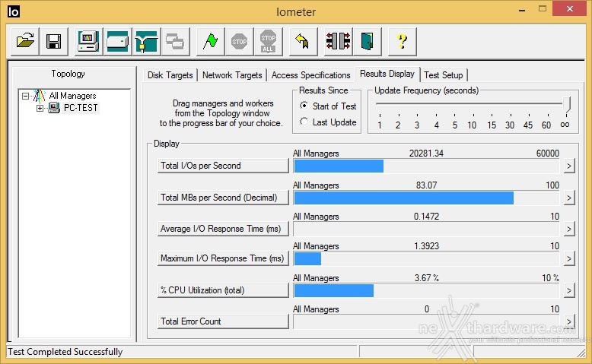Duplicate selected worker icon
This screenshot has height=364, width=592.
[175, 41]
